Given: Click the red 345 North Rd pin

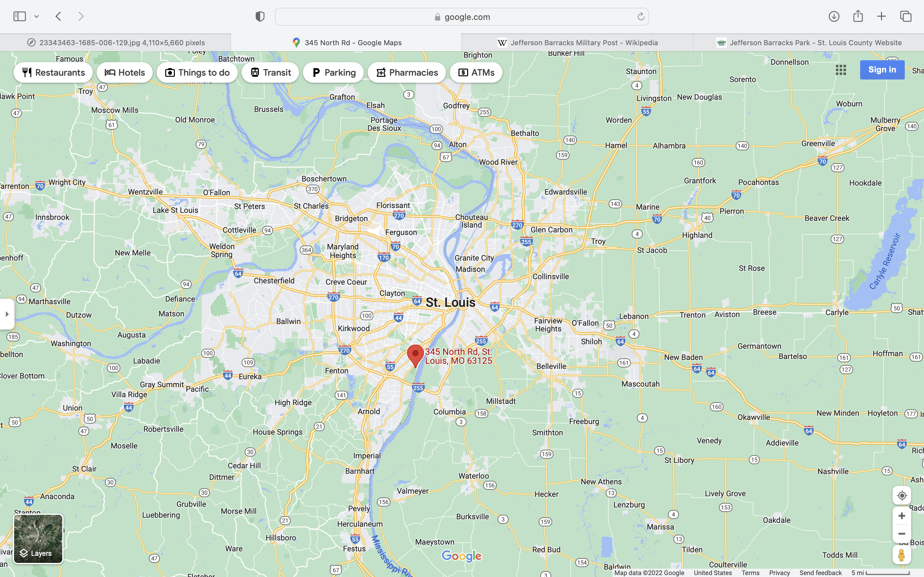Looking at the screenshot, I should point(415,355).
